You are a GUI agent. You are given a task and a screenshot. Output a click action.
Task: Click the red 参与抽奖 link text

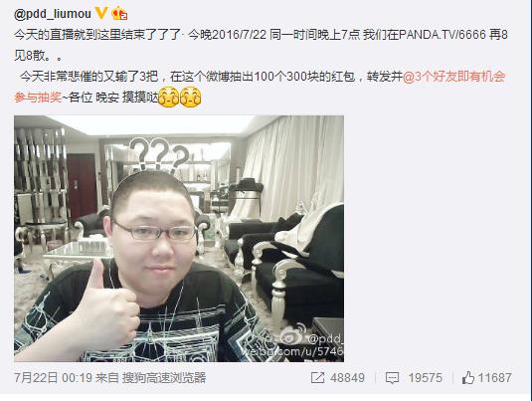point(38,98)
